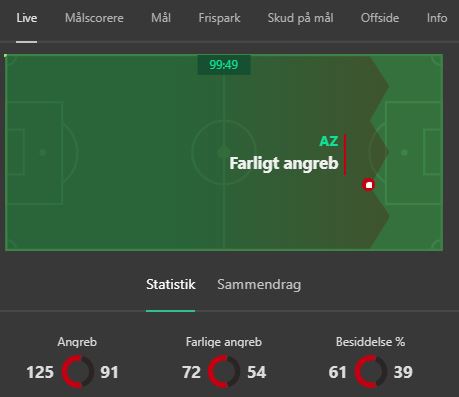459x397 pixels.
Task: Open the Info tab
Action: coord(437,18)
